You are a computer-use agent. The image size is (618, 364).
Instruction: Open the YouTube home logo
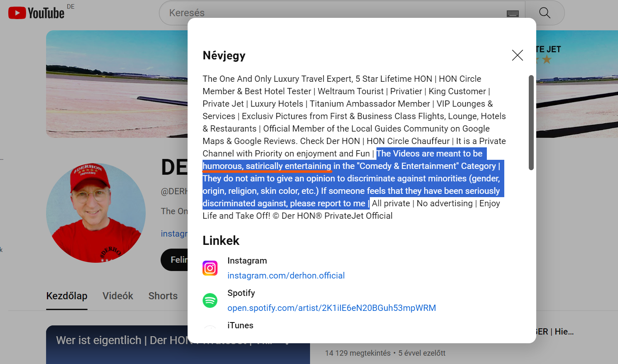[37, 13]
